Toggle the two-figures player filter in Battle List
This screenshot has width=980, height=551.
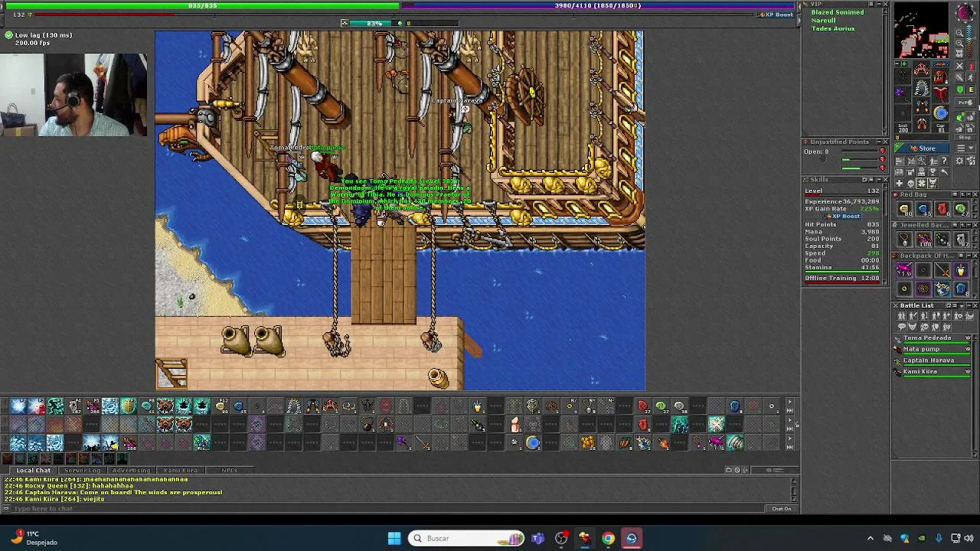(901, 316)
